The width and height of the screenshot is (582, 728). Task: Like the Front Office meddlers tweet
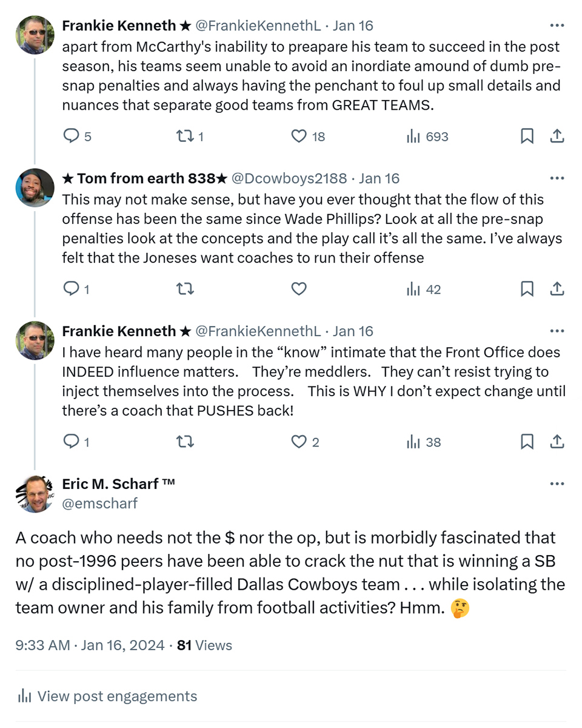tap(305, 442)
